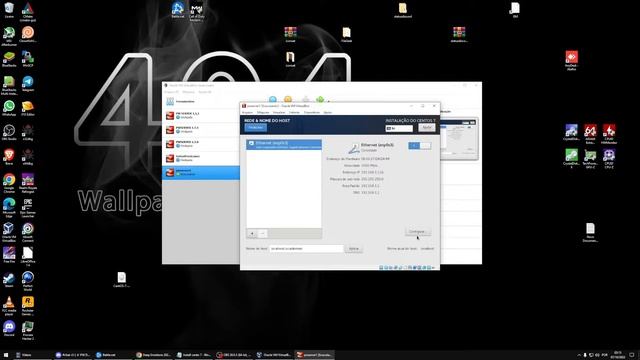The image size is (640, 360).
Task: Open OBS Studio desktop icon
Action: coord(9,133)
